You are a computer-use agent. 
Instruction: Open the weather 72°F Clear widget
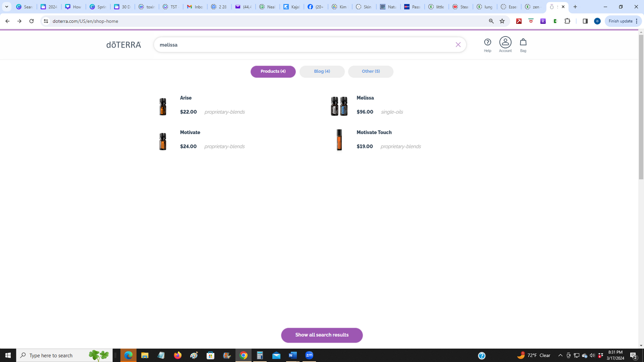pyautogui.click(x=534, y=355)
